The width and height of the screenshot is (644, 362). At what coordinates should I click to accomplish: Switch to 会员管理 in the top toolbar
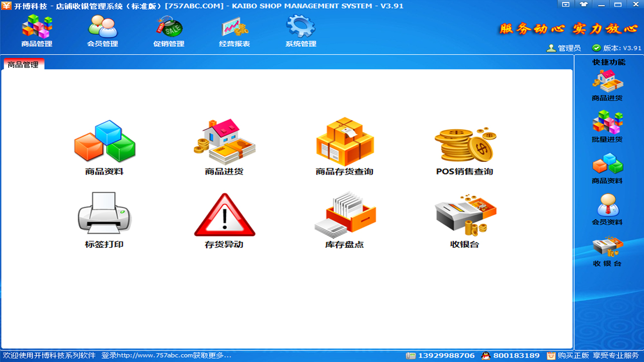[x=102, y=31]
